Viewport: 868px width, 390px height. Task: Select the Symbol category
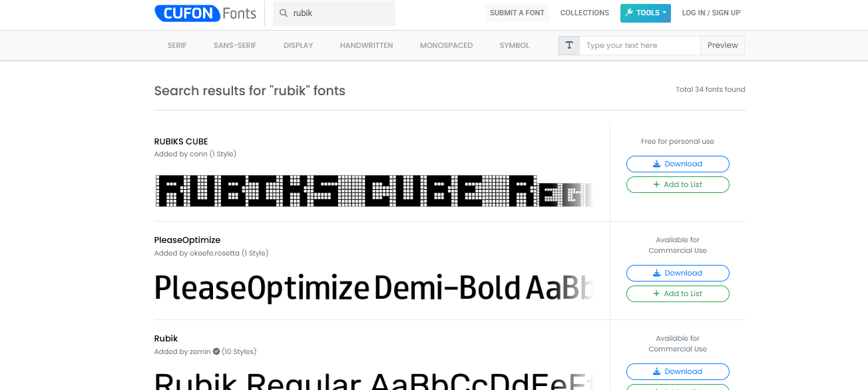(x=515, y=45)
